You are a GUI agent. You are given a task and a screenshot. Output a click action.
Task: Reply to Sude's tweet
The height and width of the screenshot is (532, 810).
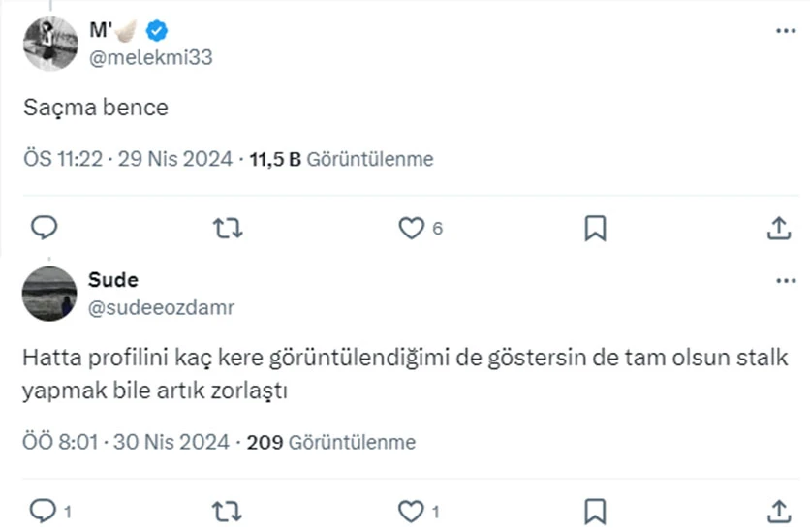pyautogui.click(x=43, y=510)
